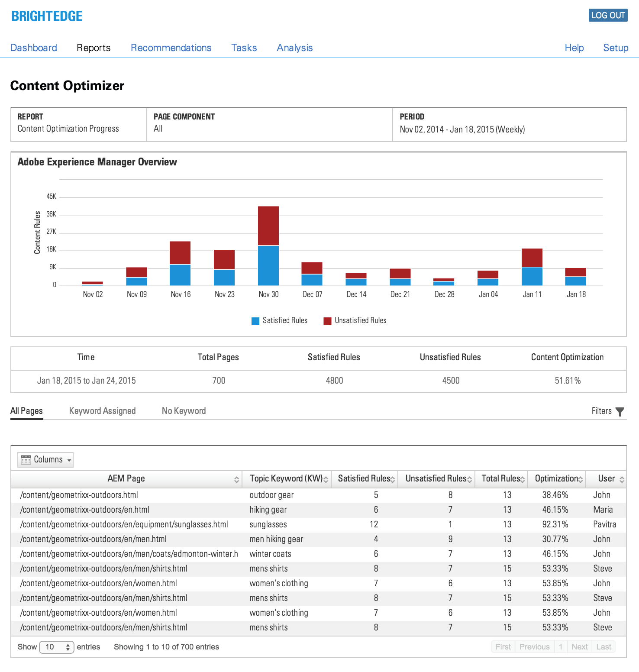Image resolution: width=639 pixels, height=672 pixels.
Task: Sort the Total Rules column
Action: (x=523, y=479)
